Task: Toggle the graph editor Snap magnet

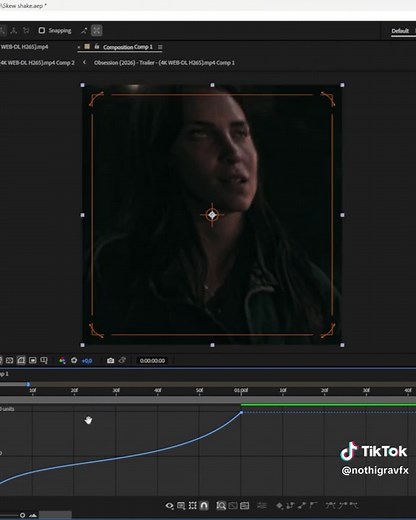Action: (204, 506)
